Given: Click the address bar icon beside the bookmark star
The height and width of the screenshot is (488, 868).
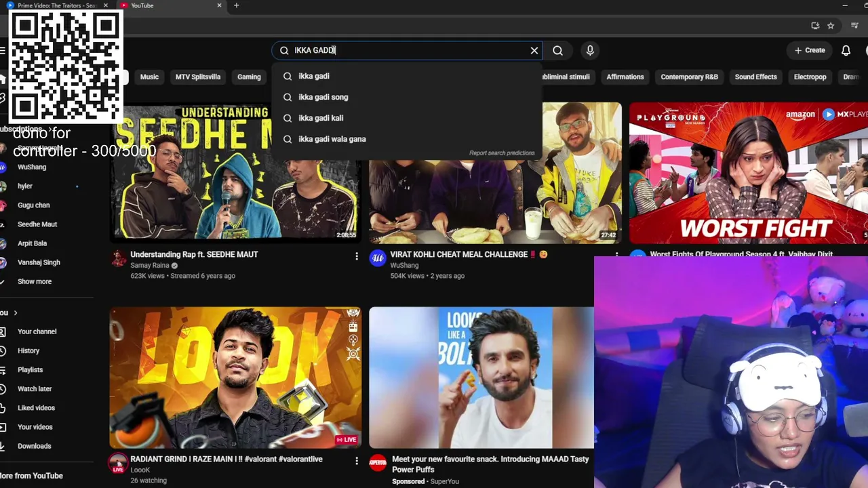Looking at the screenshot, I should coord(815,26).
